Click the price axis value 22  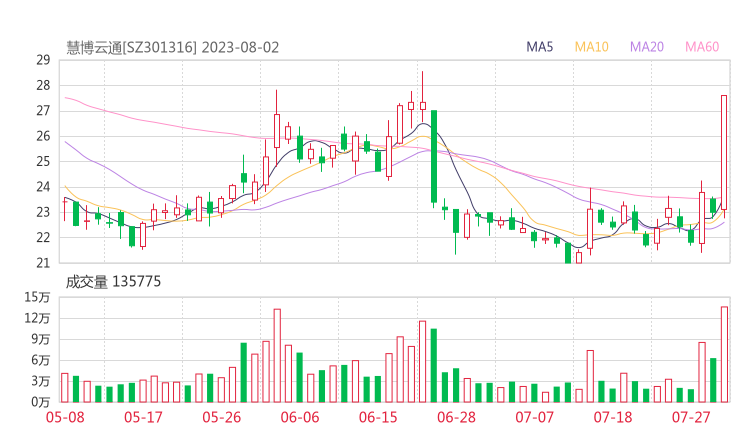click(x=43, y=237)
